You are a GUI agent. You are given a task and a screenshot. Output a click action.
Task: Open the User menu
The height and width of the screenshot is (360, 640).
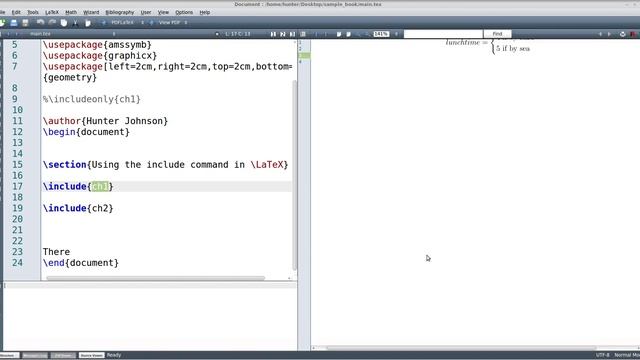click(146, 12)
